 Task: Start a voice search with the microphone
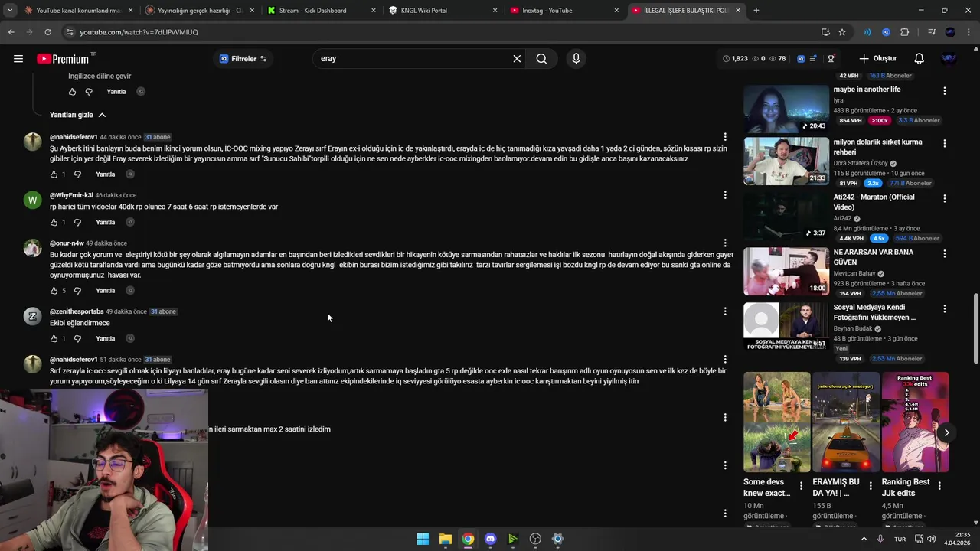[x=577, y=59]
